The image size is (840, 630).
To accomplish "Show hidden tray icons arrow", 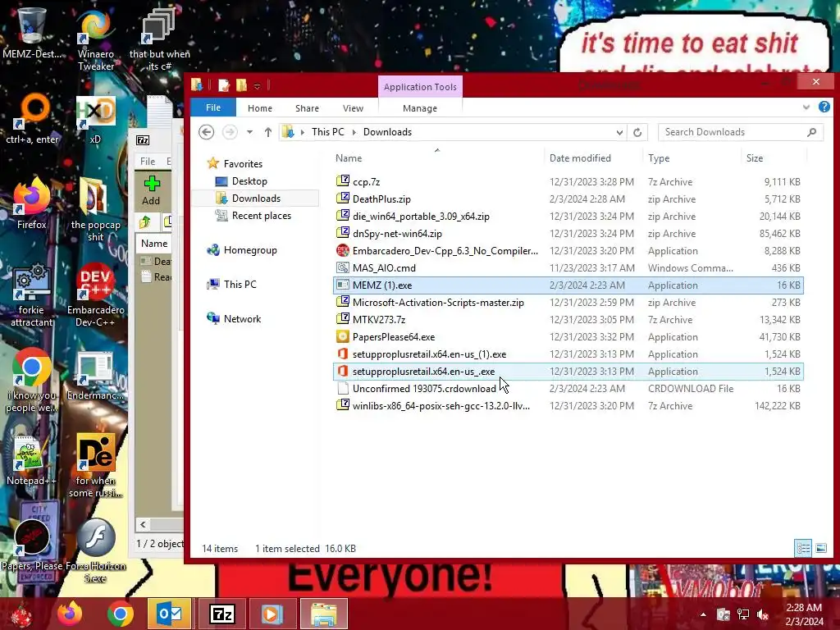I will (703, 614).
